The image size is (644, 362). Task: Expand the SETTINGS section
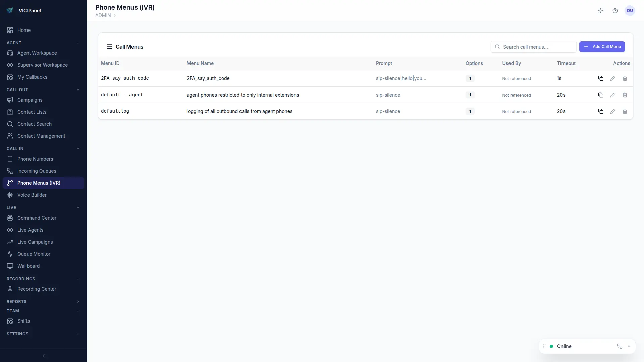click(78, 334)
